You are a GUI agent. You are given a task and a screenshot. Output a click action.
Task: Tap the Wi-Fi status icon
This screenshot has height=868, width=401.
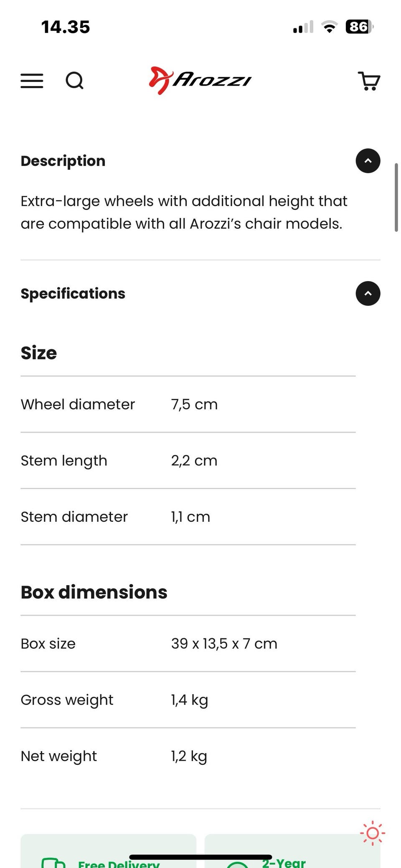click(x=330, y=27)
